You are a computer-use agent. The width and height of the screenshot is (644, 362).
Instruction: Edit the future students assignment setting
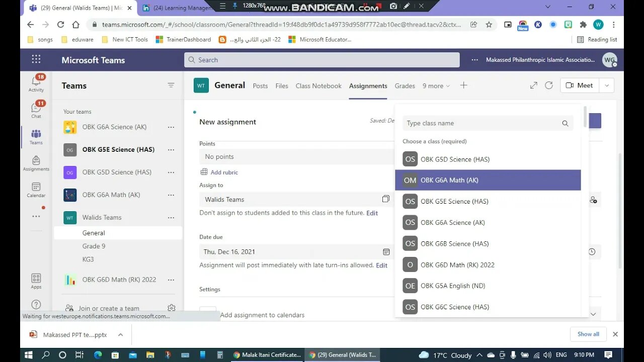pyautogui.click(x=372, y=213)
